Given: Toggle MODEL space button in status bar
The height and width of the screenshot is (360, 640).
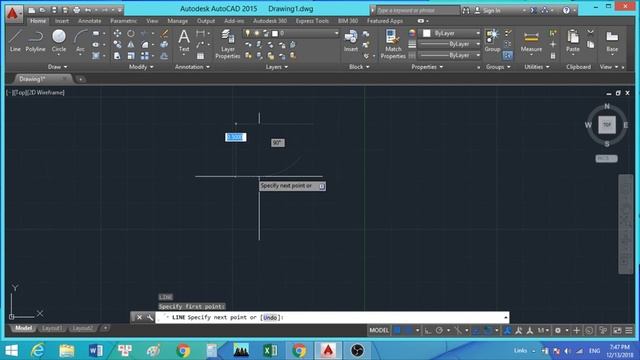Looking at the screenshot, I should (x=379, y=330).
